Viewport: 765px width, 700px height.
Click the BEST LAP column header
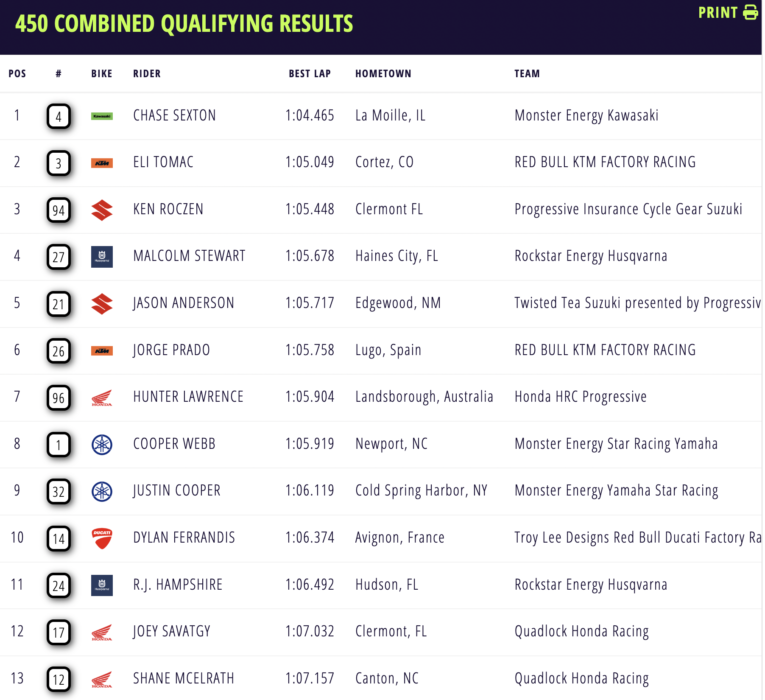(310, 74)
